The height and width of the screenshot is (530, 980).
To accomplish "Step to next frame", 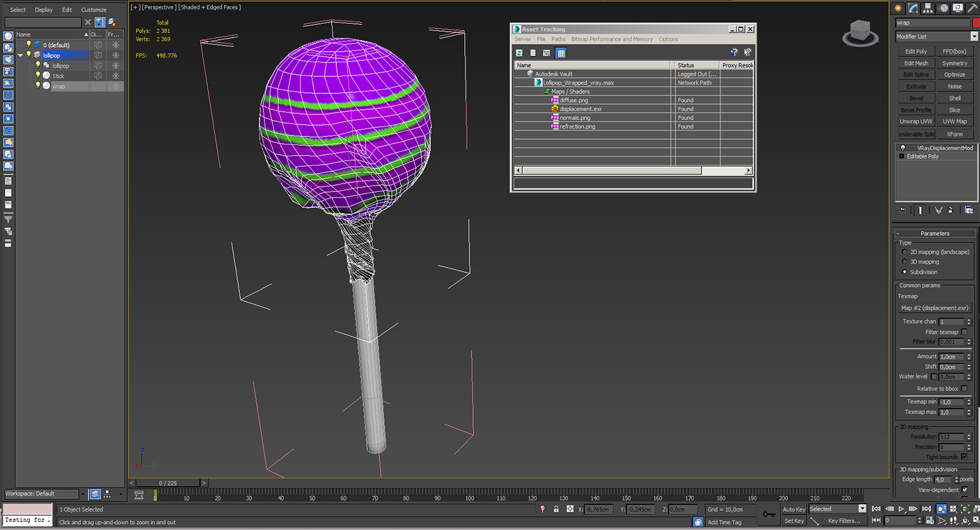I will (x=913, y=509).
